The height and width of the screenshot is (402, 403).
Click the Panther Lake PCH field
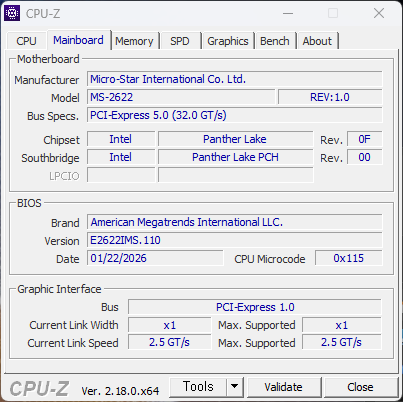tap(236, 157)
